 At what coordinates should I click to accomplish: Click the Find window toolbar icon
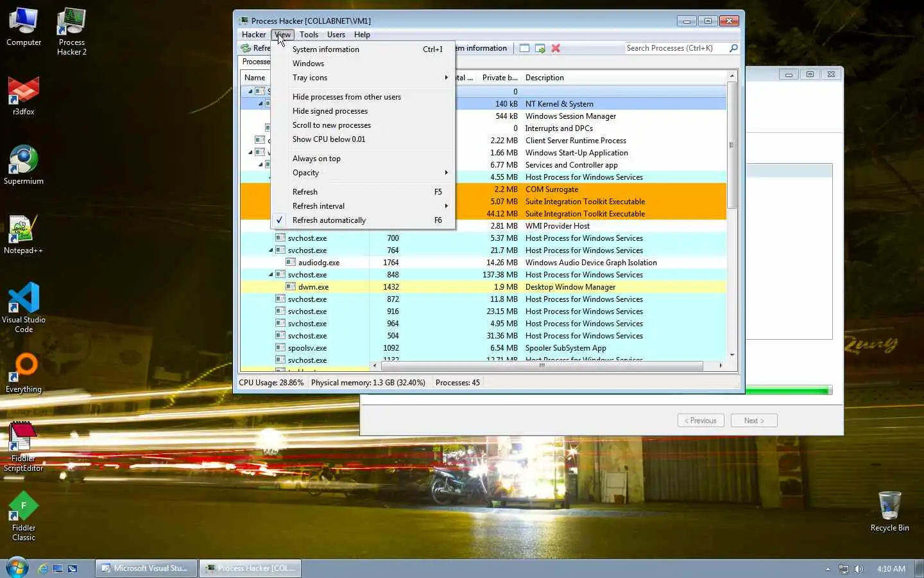tap(524, 48)
